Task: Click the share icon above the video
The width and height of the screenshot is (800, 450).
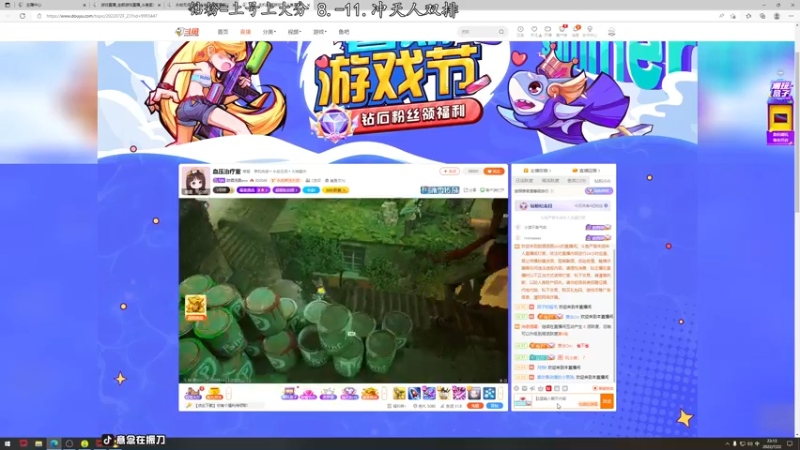Action: click(x=470, y=190)
